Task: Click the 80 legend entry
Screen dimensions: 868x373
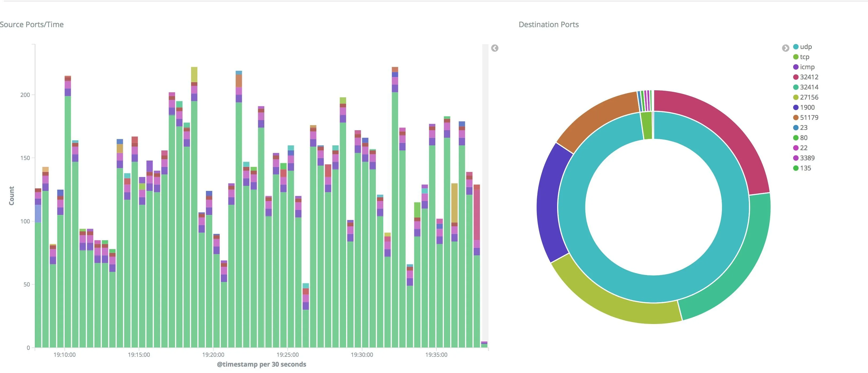Action: [x=800, y=138]
